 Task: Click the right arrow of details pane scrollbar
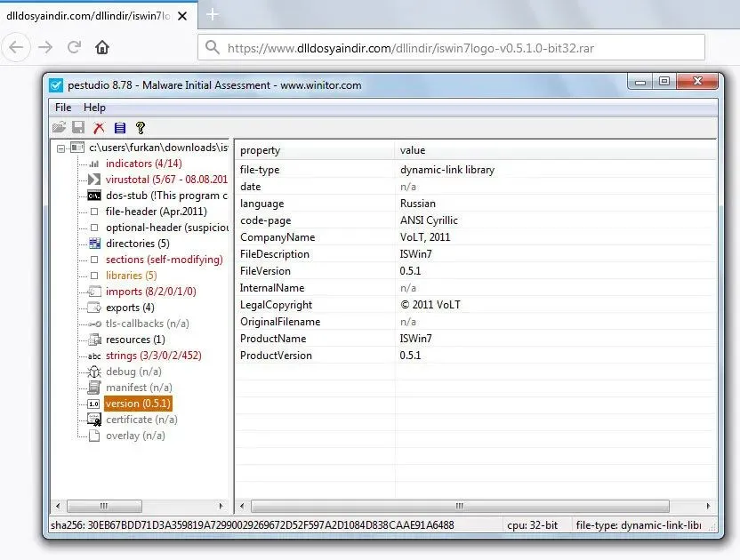pyautogui.click(x=709, y=507)
